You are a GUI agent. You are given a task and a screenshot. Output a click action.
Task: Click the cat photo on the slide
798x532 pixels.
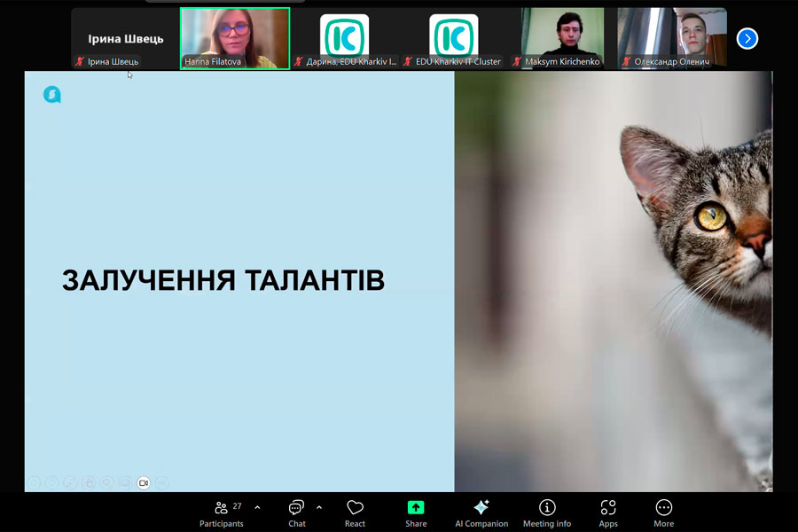click(x=614, y=282)
